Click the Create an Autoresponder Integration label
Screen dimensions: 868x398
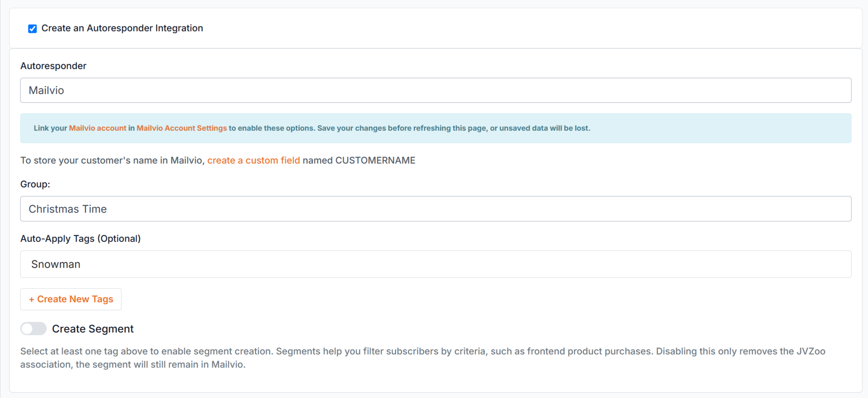[122, 28]
